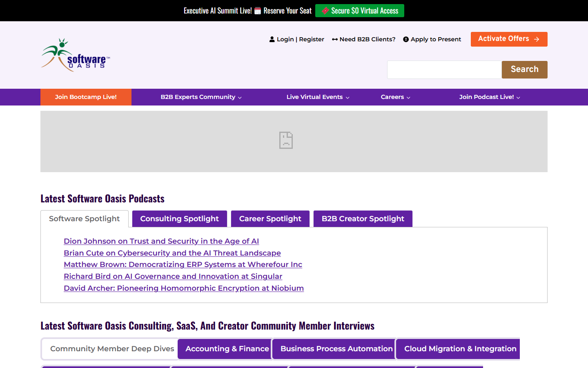The image size is (588, 368).
Task: Click Latest Software Oasis Podcasts heading
Action: coord(102,199)
